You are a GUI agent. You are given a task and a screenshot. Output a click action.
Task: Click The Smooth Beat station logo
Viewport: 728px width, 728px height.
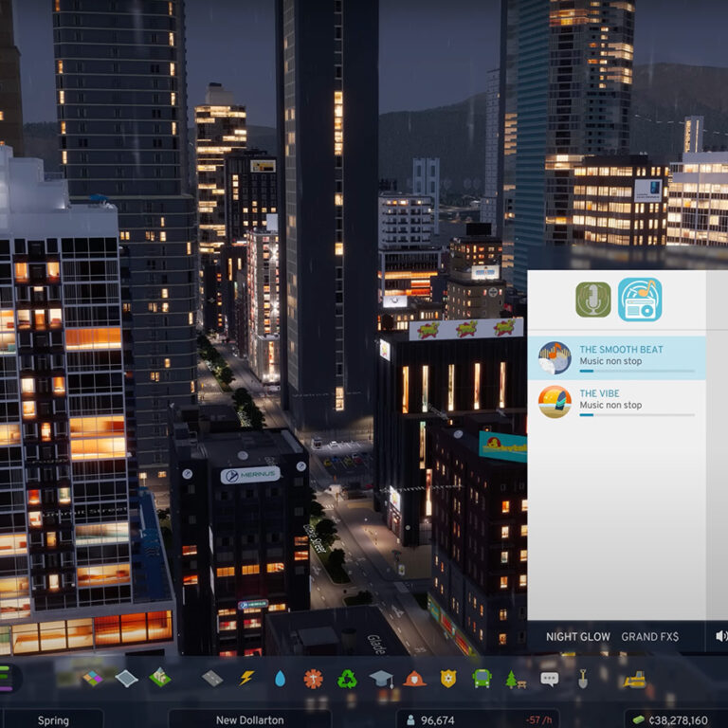pos(555,358)
